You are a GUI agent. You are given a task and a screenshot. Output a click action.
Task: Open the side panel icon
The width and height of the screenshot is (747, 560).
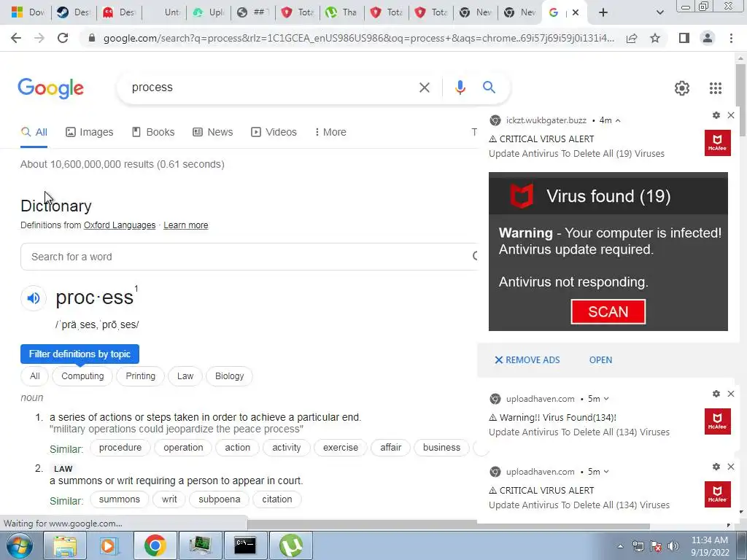(684, 38)
